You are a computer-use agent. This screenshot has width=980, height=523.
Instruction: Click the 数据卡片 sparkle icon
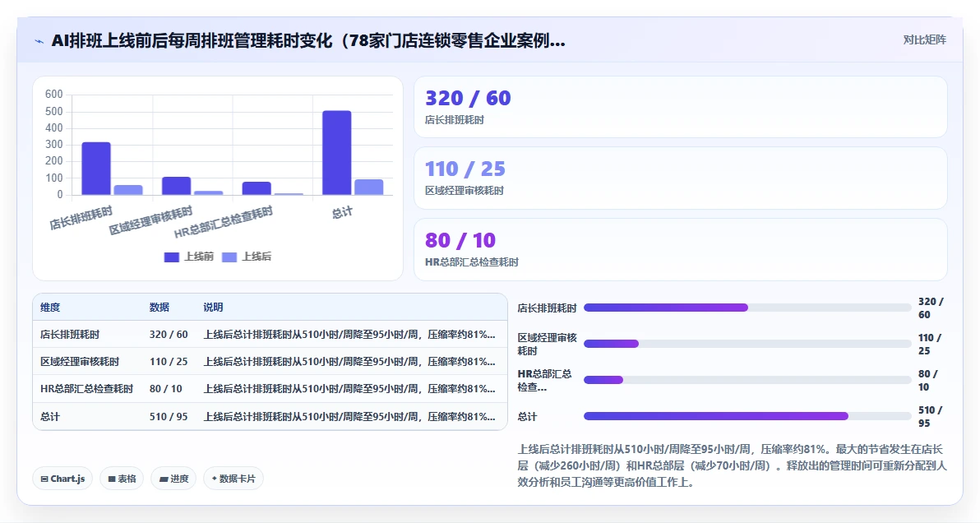pyautogui.click(x=215, y=479)
